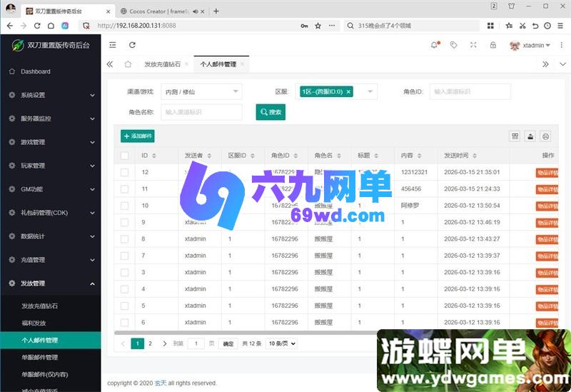The width and height of the screenshot is (571, 392).
Task: Open 物品详情 for row ID 12
Action: click(547, 173)
